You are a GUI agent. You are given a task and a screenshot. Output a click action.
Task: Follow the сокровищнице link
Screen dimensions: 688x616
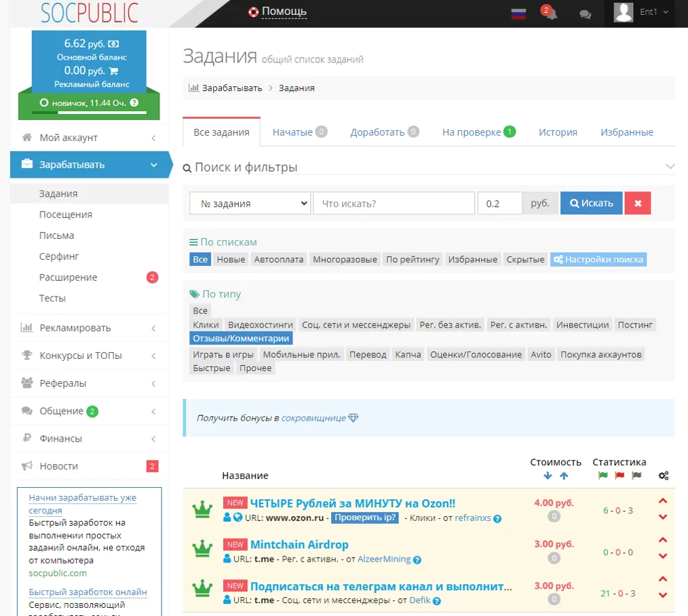pos(313,418)
